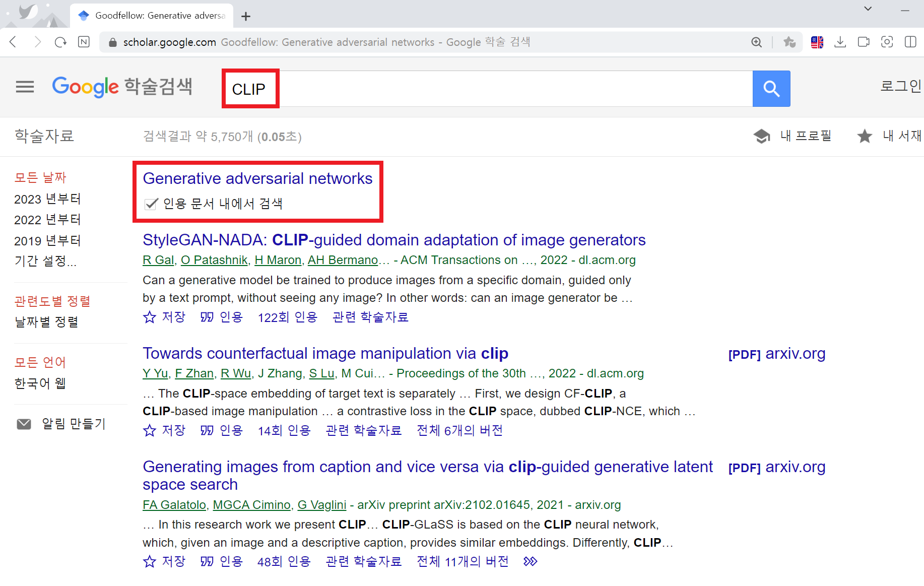Open 내 서재 star library link

point(889,136)
